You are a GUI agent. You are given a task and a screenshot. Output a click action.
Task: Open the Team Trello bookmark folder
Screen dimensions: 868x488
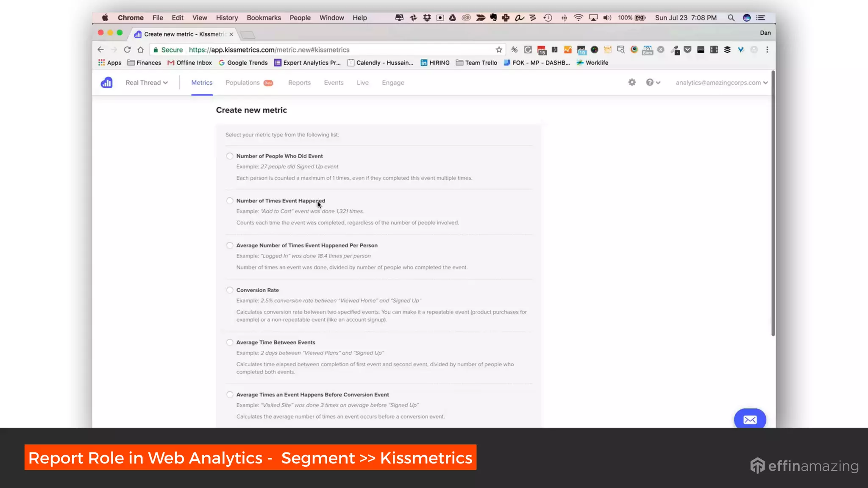pyautogui.click(x=476, y=63)
